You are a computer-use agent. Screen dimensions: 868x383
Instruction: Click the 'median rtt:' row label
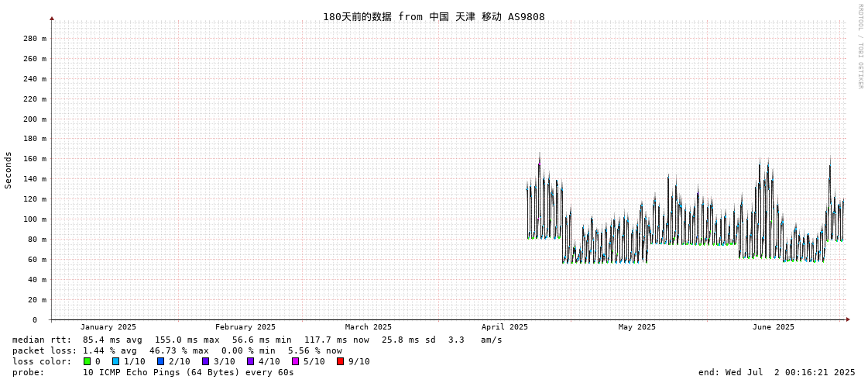(42, 340)
